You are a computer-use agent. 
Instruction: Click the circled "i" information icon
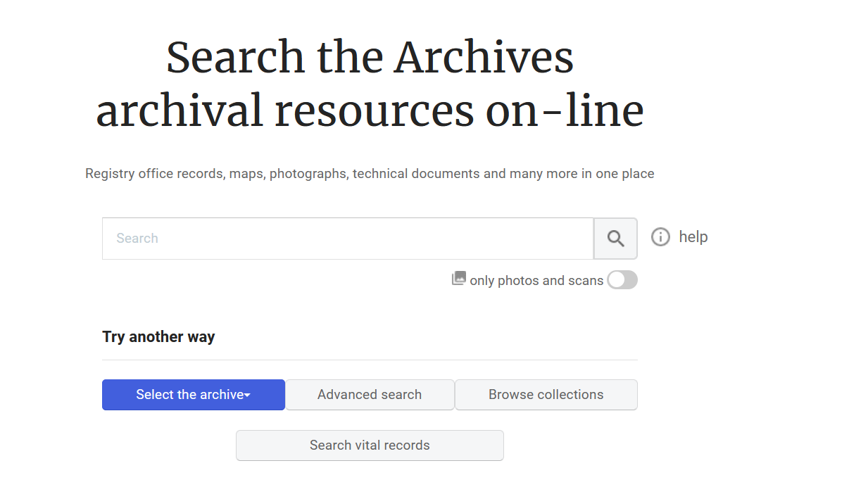(660, 236)
